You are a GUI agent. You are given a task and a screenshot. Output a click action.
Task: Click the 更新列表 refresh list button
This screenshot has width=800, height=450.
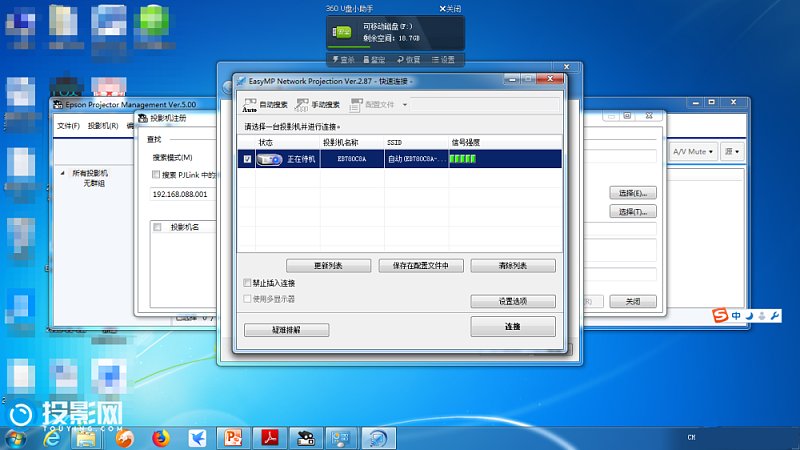click(328, 266)
